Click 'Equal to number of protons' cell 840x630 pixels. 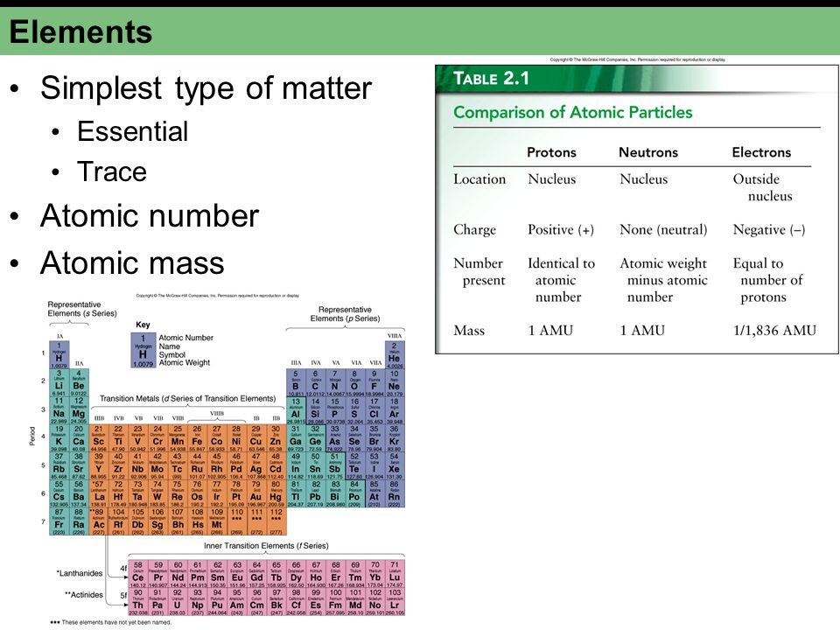point(767,280)
